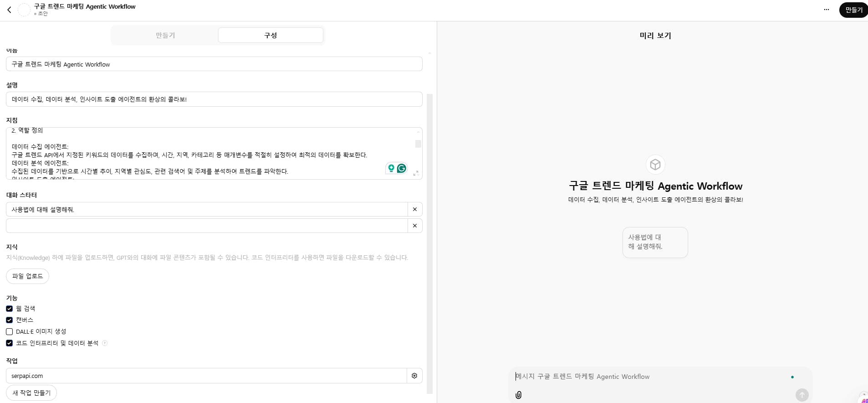
Task: Click the 지식 section label
Action: click(12, 247)
